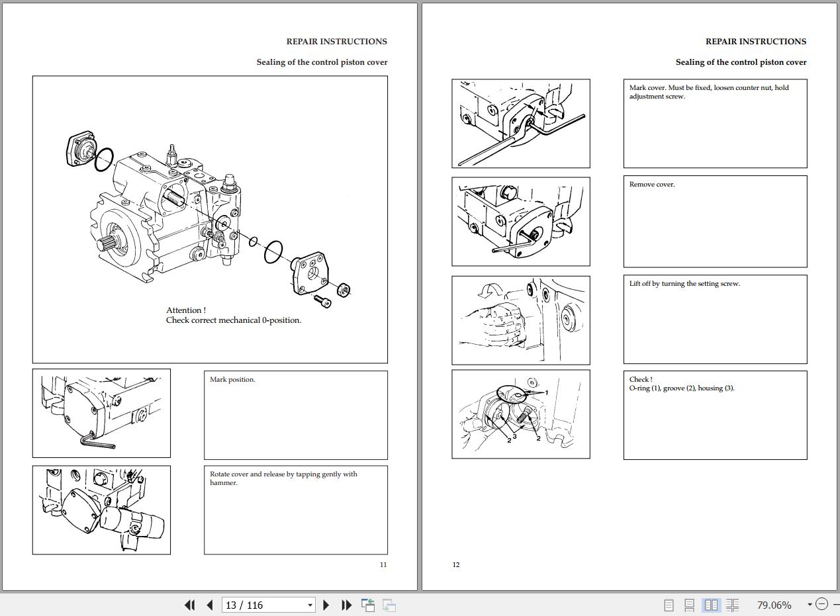Go to the first page
The height and width of the screenshot is (616, 840).
pyautogui.click(x=189, y=605)
